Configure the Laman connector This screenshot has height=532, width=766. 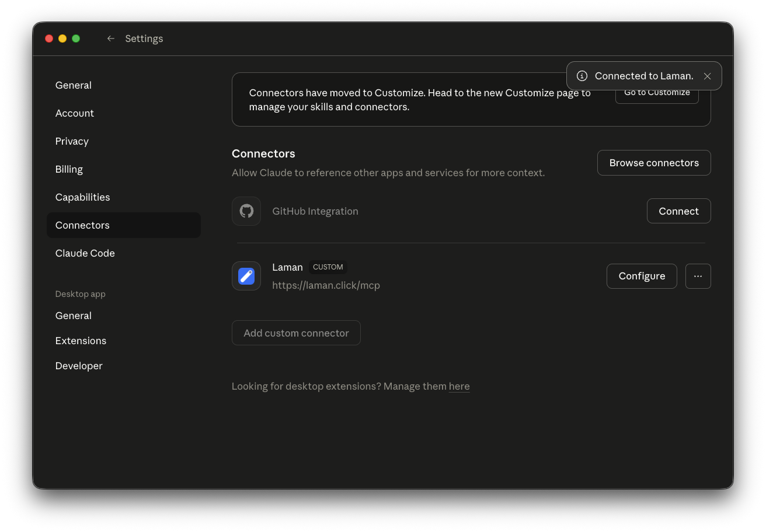click(x=642, y=276)
